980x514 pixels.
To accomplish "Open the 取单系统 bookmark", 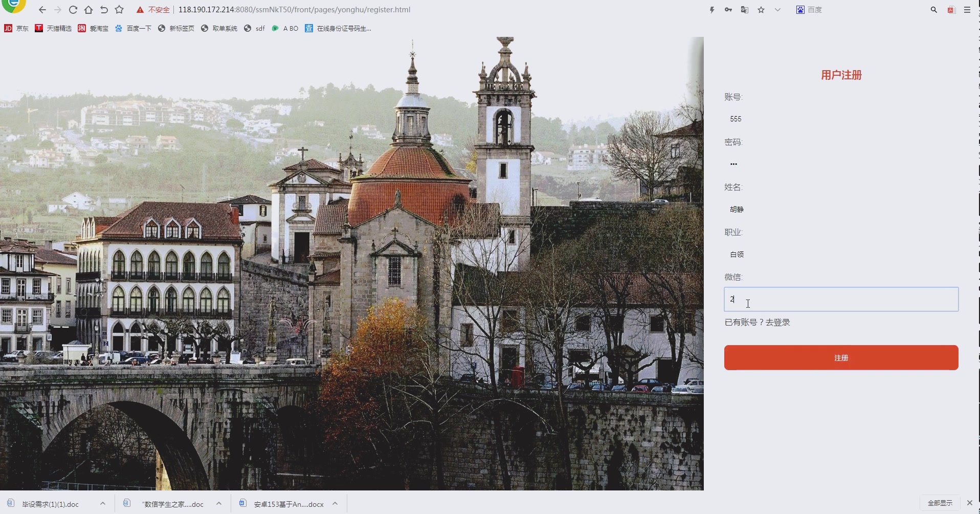I will (219, 28).
